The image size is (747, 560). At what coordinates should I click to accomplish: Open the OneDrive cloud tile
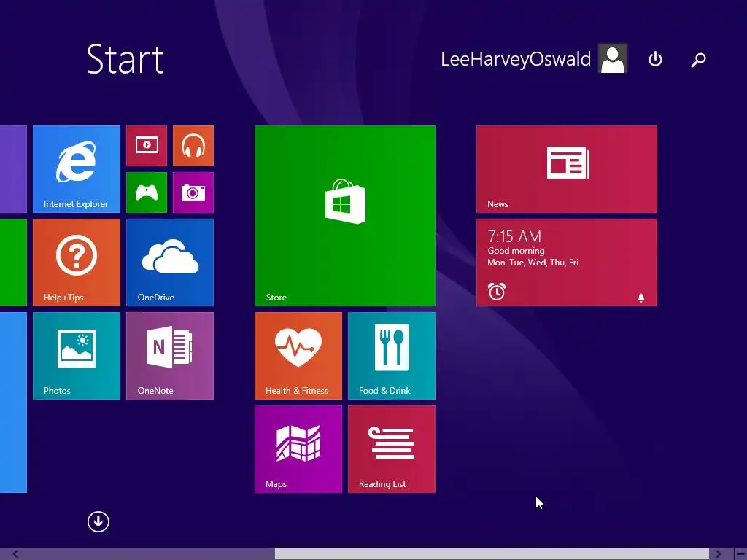(169, 262)
